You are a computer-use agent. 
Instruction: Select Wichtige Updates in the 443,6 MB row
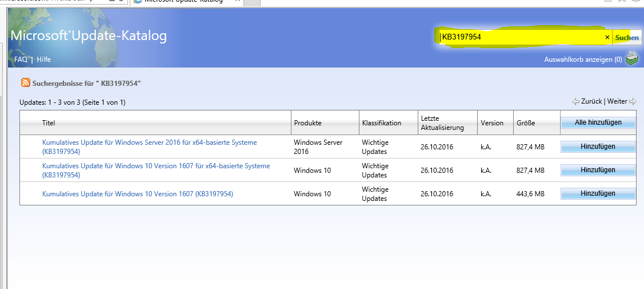coord(374,193)
